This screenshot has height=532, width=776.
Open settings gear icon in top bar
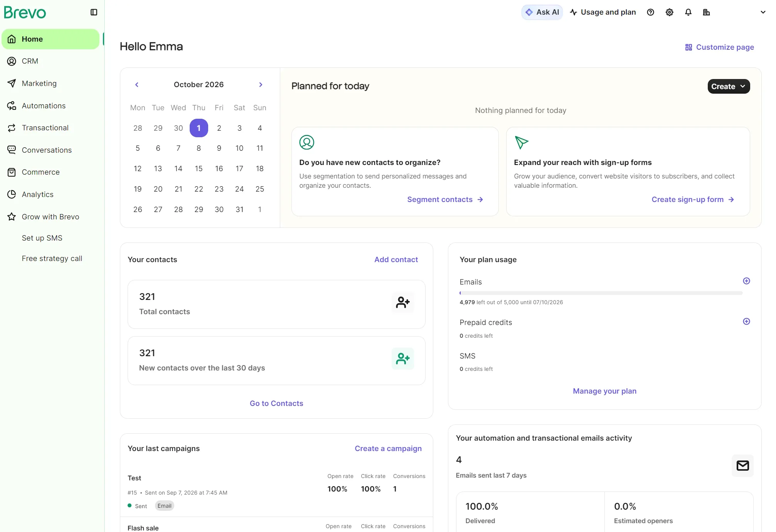pyautogui.click(x=669, y=12)
